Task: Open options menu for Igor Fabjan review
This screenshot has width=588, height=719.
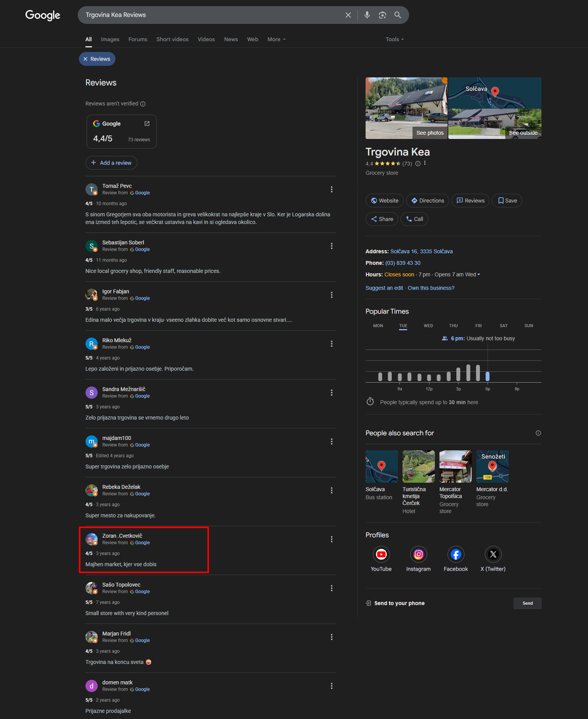Action: point(332,295)
